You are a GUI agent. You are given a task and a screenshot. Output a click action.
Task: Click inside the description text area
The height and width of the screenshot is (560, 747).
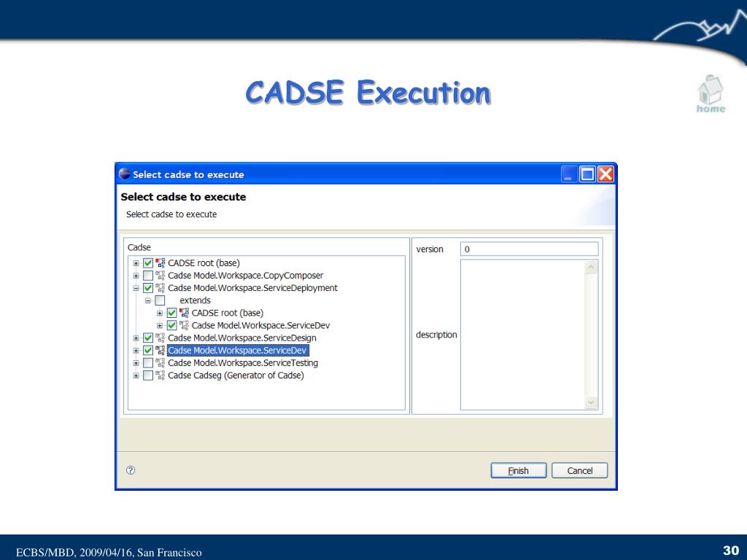(522, 335)
